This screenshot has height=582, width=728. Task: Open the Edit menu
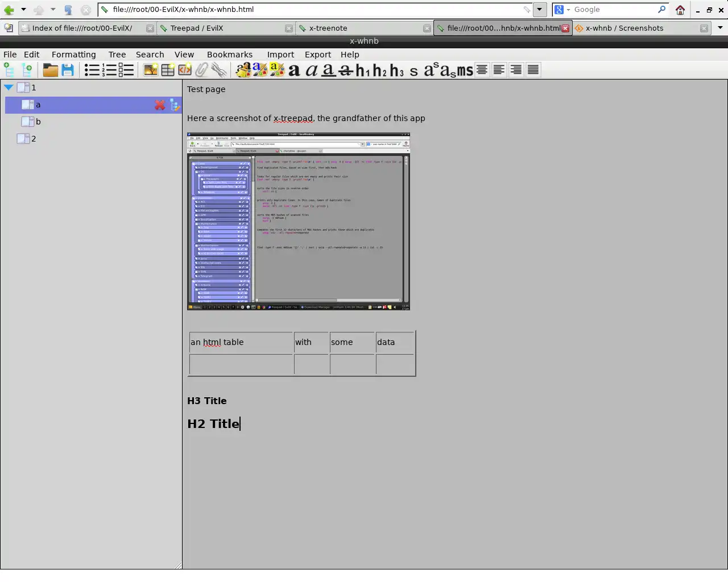point(32,55)
